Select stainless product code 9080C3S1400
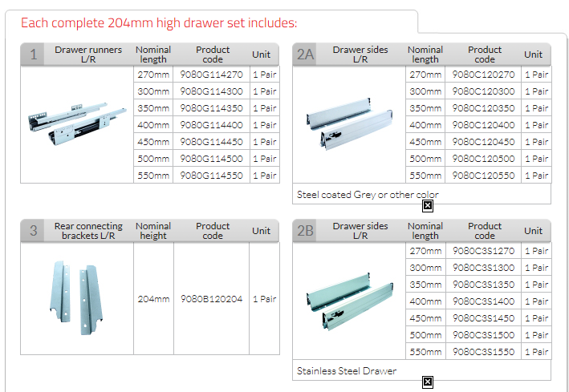The height and width of the screenshot is (392, 569). [x=484, y=301]
